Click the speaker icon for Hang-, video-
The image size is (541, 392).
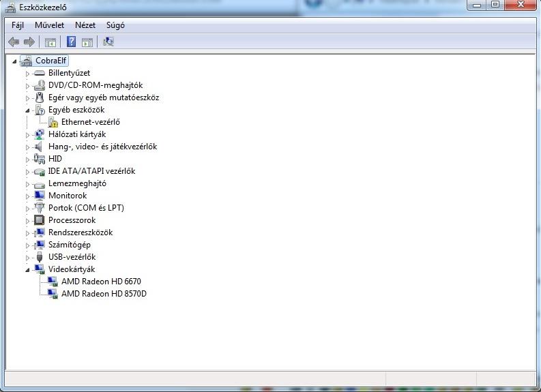click(x=39, y=147)
